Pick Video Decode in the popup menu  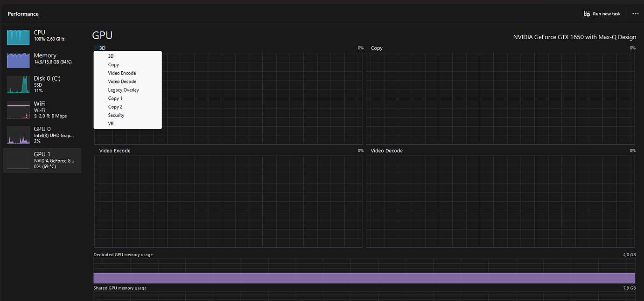[x=122, y=82]
